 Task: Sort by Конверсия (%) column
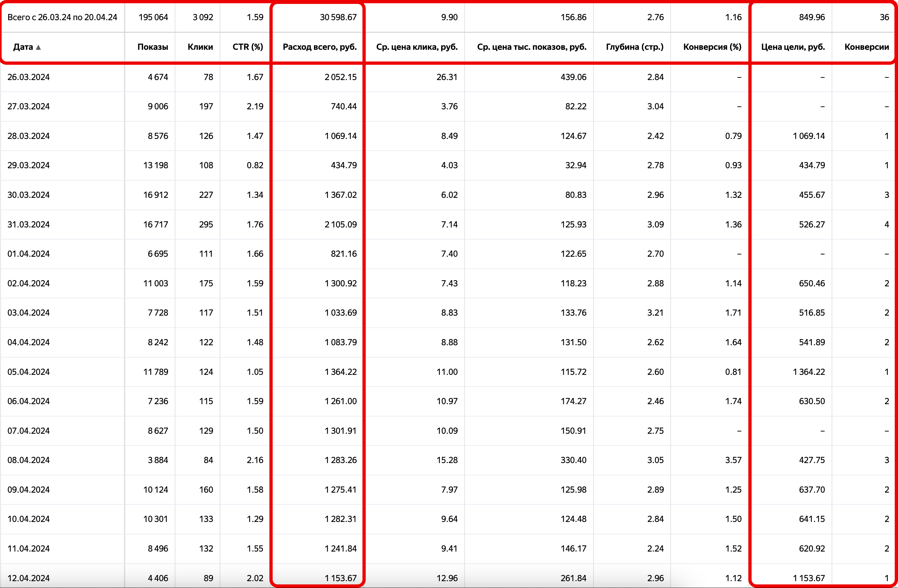[x=712, y=47]
